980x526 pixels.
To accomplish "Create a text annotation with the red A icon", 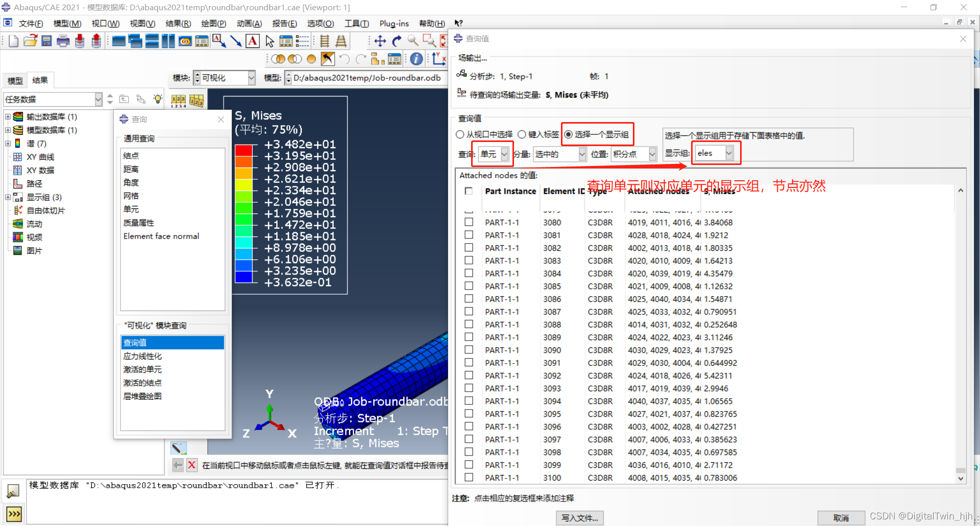I will (x=253, y=41).
